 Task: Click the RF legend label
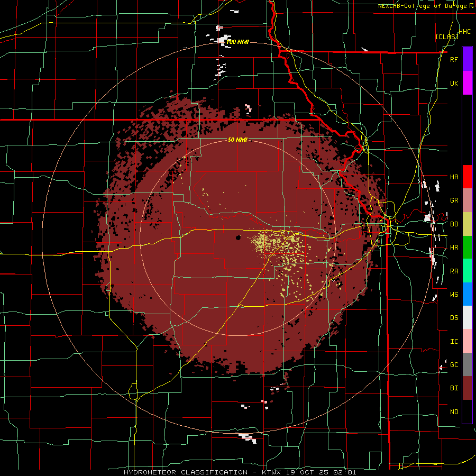454,59
